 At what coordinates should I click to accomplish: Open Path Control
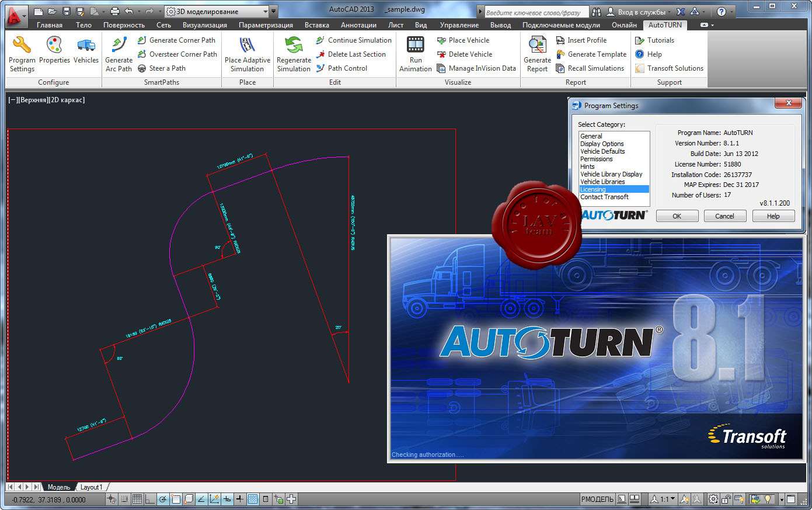[341, 68]
